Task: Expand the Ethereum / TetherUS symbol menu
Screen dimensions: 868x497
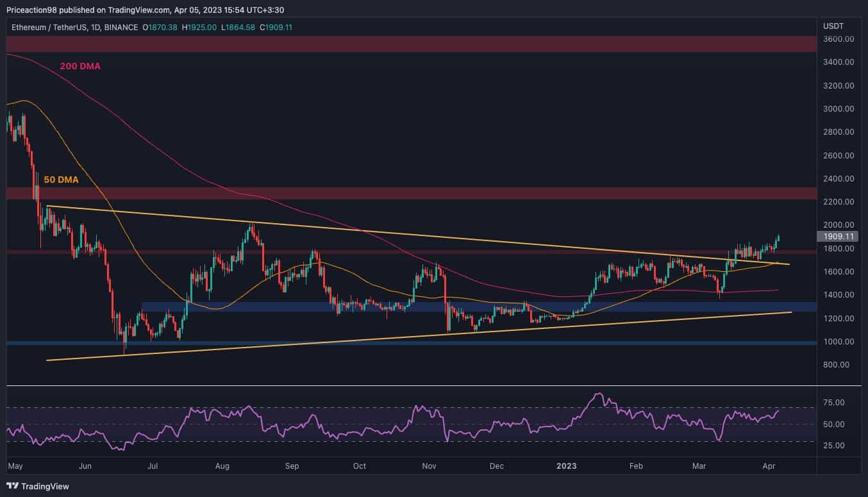Action: click(49, 28)
